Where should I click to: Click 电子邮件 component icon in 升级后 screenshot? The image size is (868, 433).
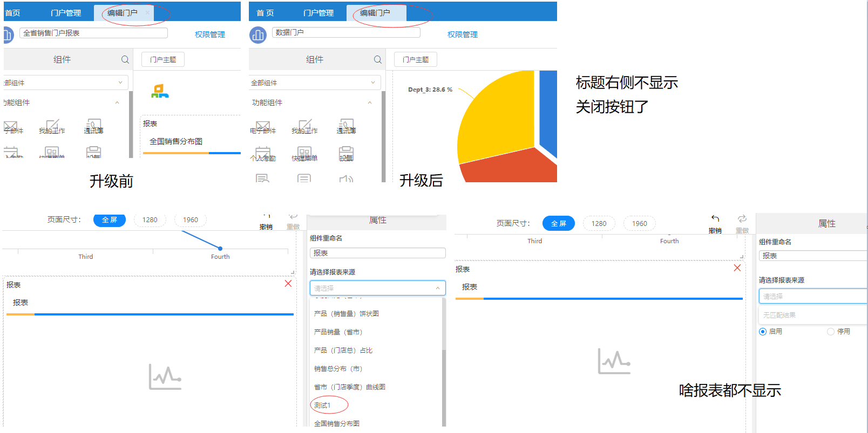(262, 126)
